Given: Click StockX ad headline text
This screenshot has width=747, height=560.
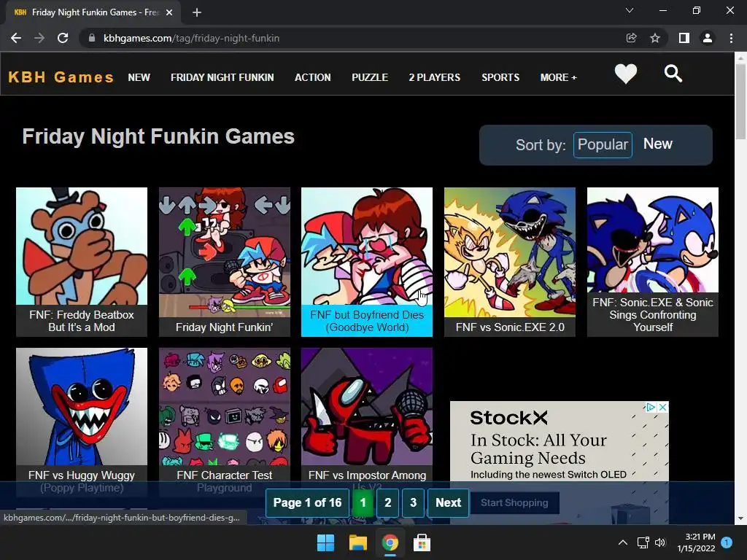Looking at the screenshot, I should [539, 449].
